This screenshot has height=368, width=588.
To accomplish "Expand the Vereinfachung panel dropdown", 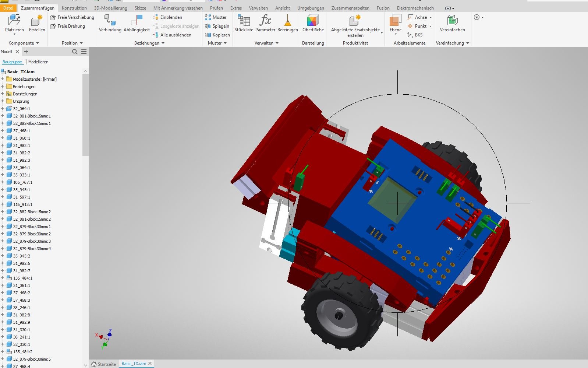I will pos(468,43).
